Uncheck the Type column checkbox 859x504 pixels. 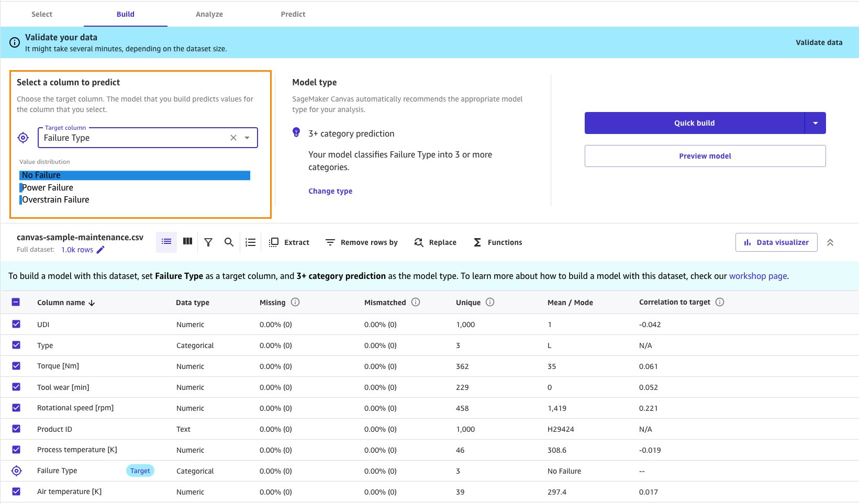click(x=16, y=345)
